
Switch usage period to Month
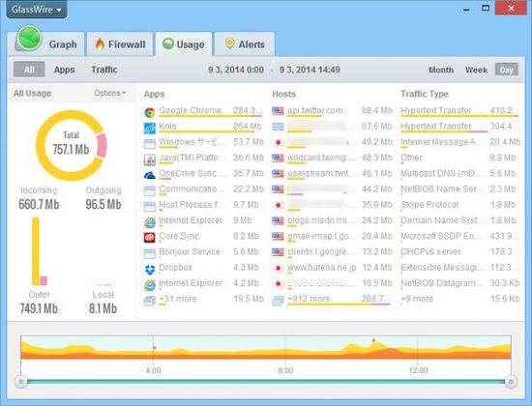click(x=441, y=70)
